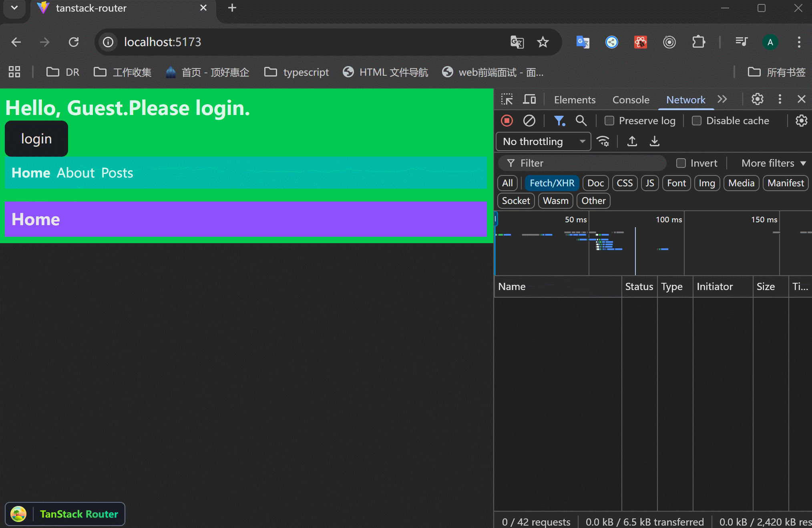Open the No throttling dropdown
The image size is (812, 528).
tap(543, 141)
